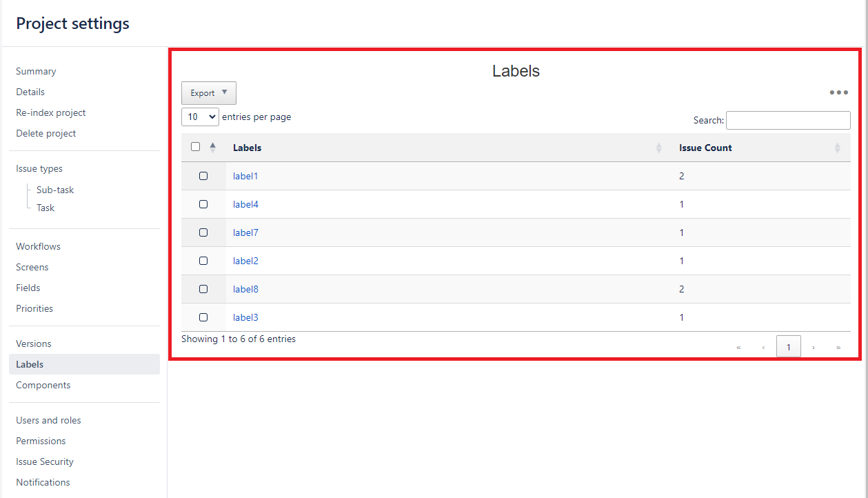
Task: Sort table by Labels column arrows
Action: pos(658,148)
